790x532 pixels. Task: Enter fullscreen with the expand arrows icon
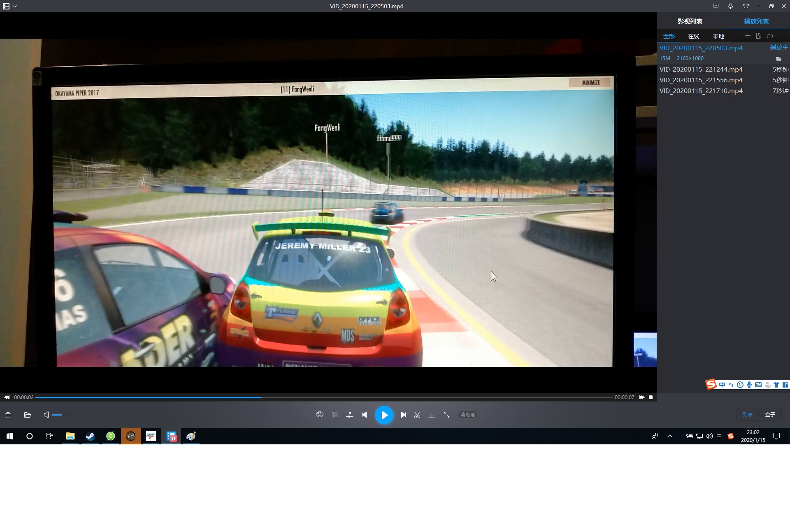coord(446,415)
